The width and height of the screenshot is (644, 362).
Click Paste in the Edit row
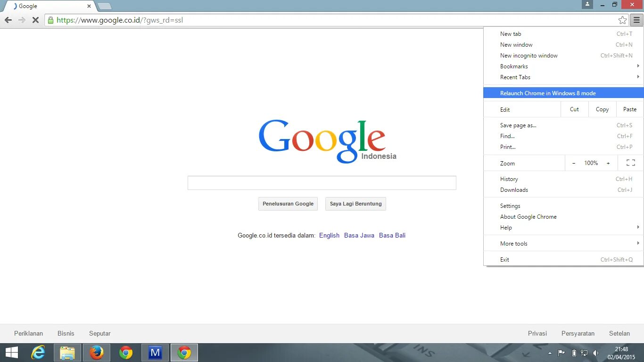630,109
